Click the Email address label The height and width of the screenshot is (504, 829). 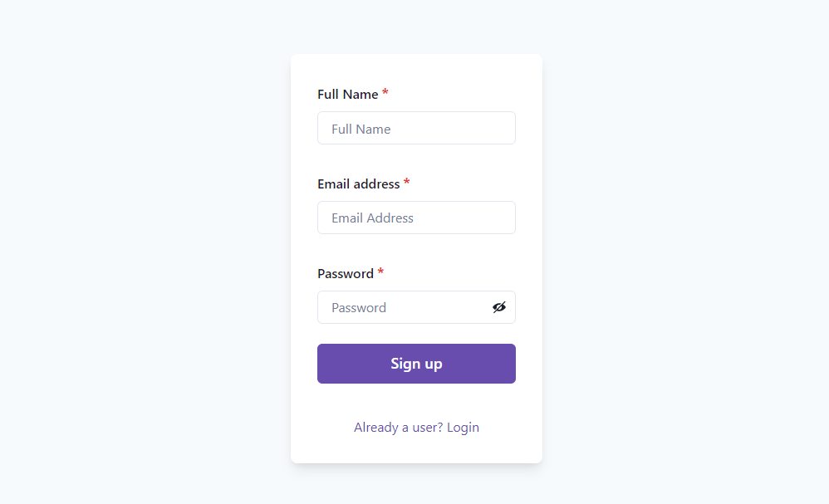click(x=360, y=183)
